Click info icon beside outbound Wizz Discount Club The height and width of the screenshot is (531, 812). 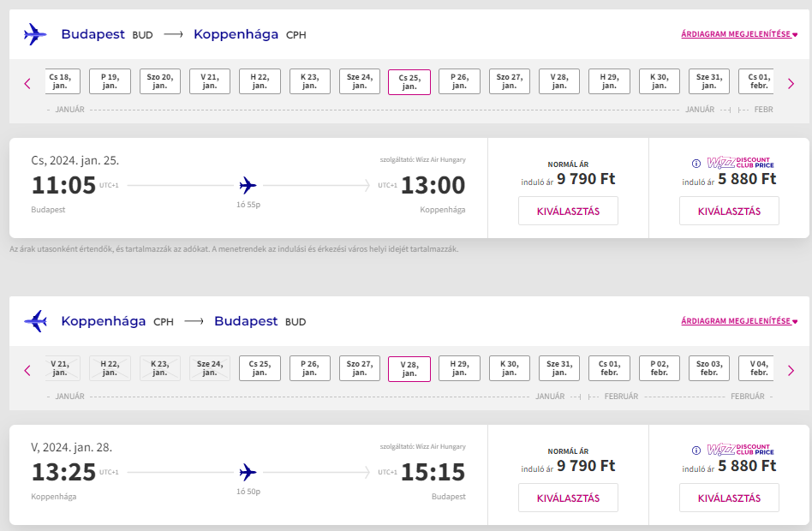pyautogui.click(x=697, y=163)
